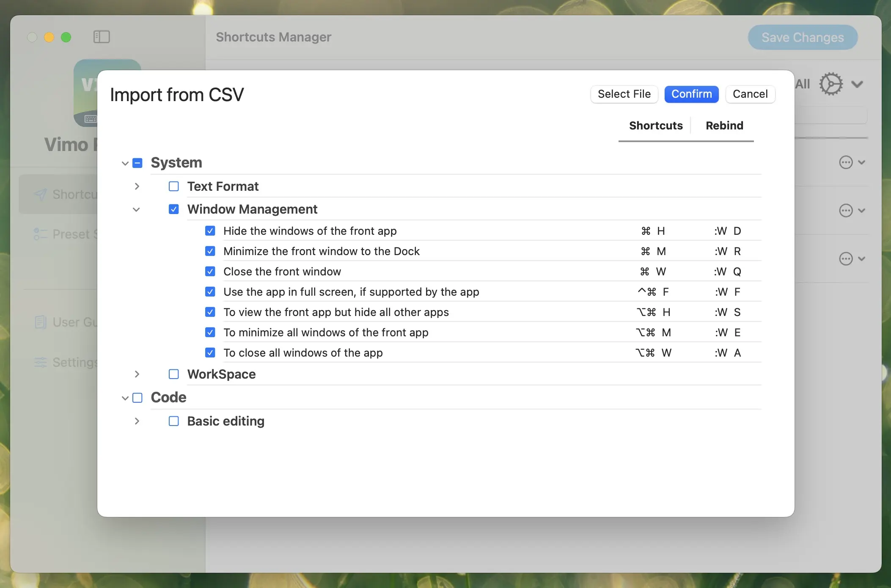Collapse the Window Management group

136,209
